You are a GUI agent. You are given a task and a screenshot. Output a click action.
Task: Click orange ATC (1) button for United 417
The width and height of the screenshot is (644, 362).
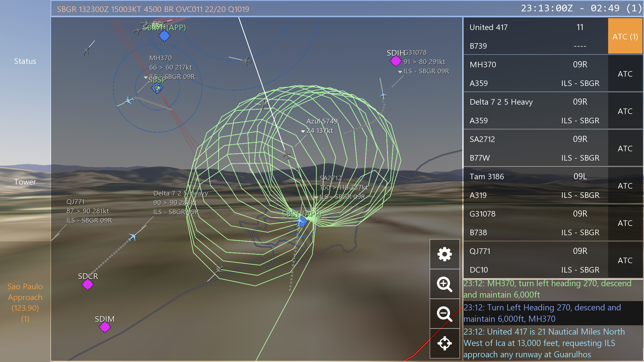pos(625,36)
